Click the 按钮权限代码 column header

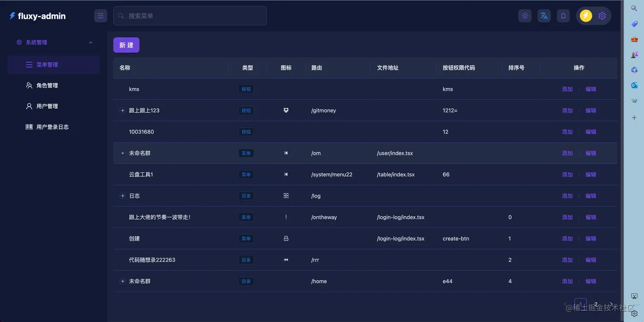(459, 68)
